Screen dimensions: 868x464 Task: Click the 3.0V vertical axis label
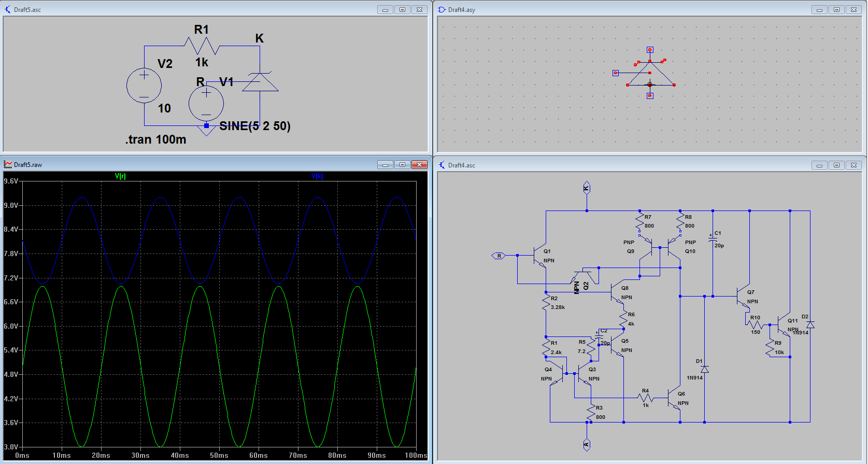11,447
